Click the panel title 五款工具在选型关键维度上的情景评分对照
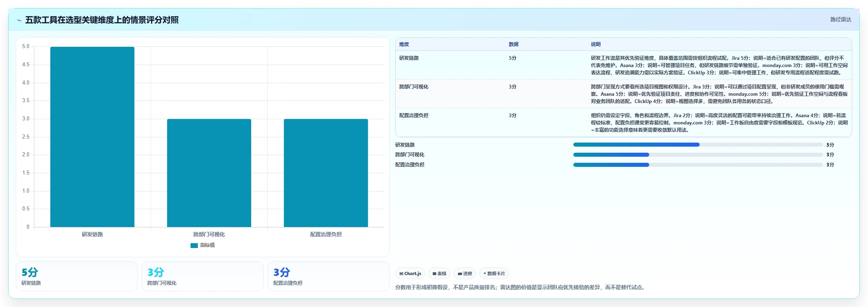This screenshot has height=307, width=868. pyautogui.click(x=102, y=20)
